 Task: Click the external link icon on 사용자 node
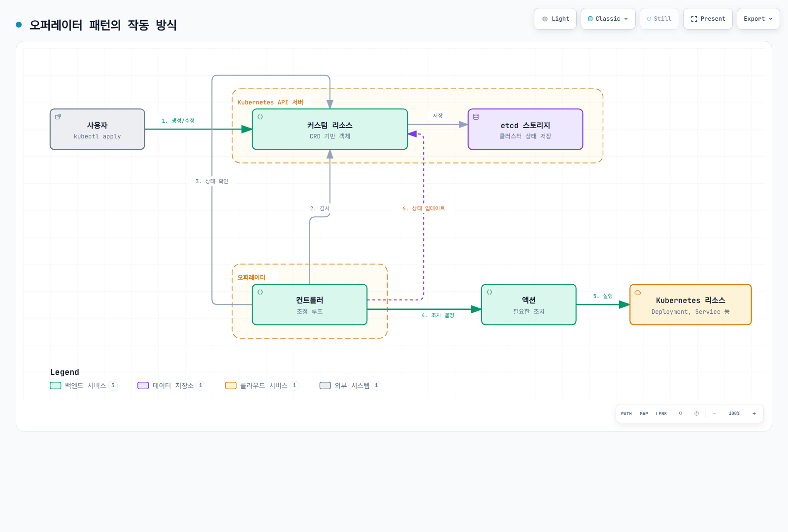pos(58,117)
